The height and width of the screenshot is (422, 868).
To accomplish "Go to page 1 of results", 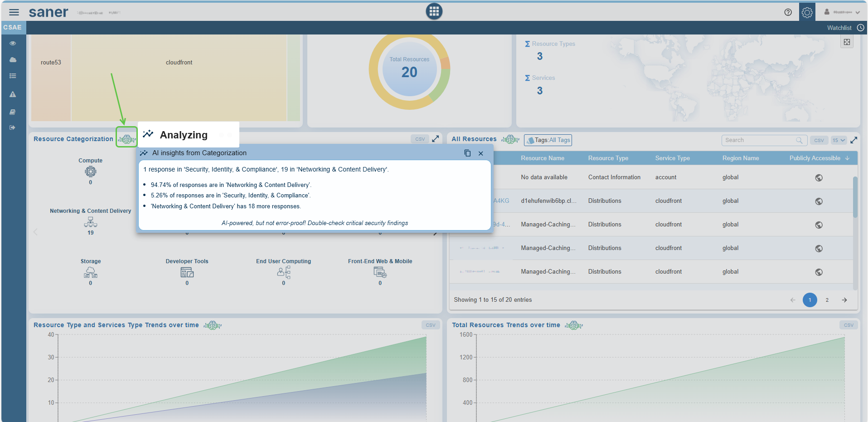I will click(810, 300).
